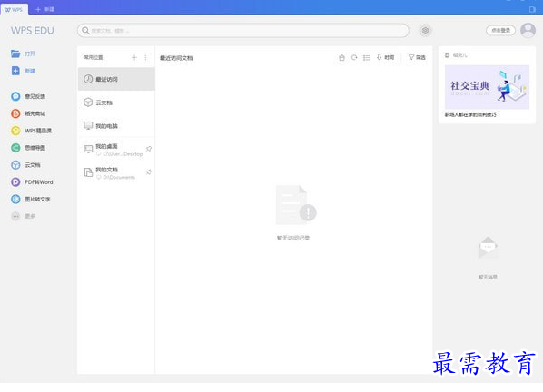Toggle pin for 我的文档 entry

pos(149,172)
